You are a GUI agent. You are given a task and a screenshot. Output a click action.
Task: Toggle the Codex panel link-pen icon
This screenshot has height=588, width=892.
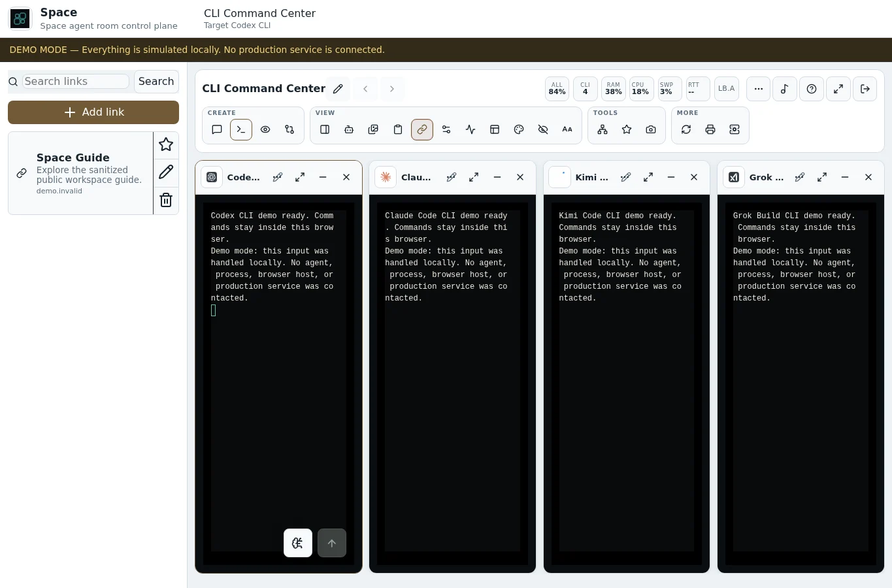278,177
